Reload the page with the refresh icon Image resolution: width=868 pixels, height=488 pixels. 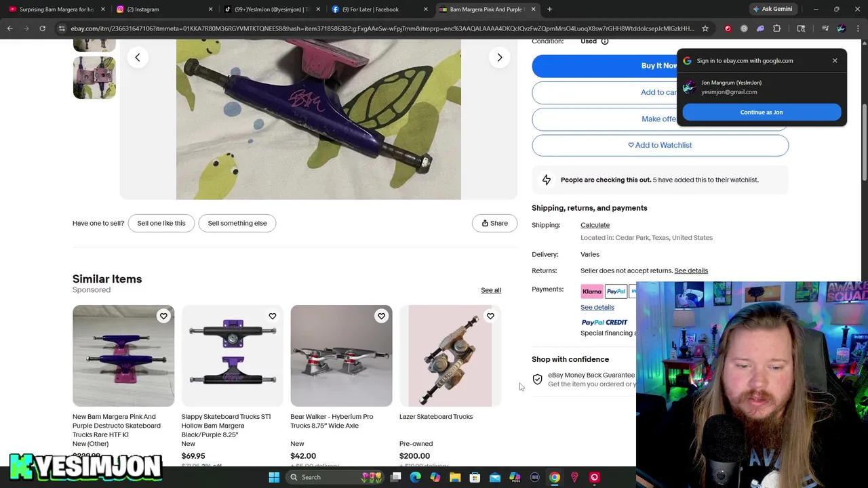coord(42,28)
